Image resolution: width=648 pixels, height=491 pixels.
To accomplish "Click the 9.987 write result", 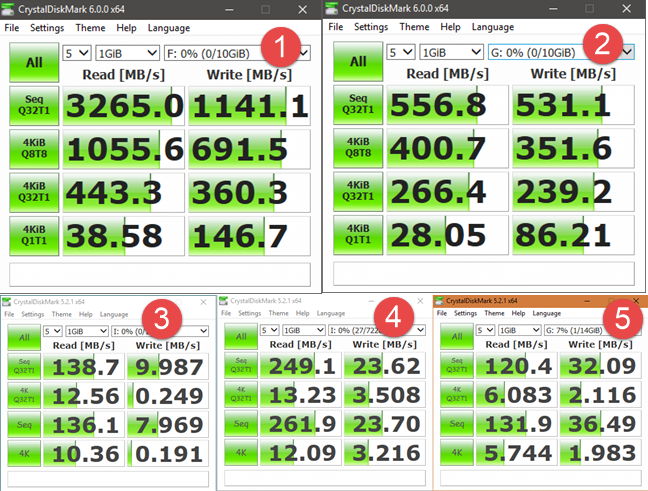I will coord(168,367).
